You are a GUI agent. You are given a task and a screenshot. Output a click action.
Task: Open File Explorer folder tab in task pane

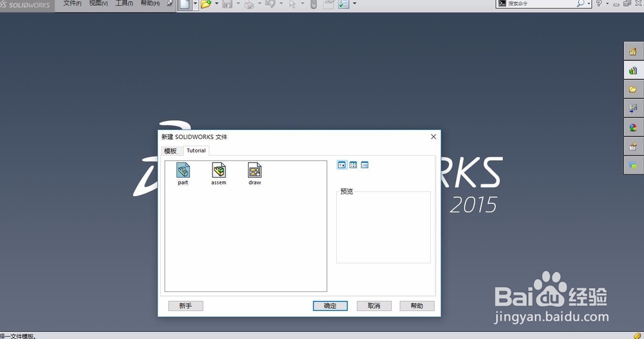[633, 89]
